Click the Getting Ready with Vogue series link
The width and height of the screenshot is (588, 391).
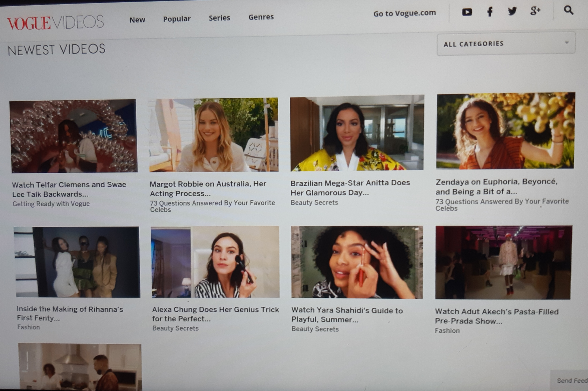51,204
